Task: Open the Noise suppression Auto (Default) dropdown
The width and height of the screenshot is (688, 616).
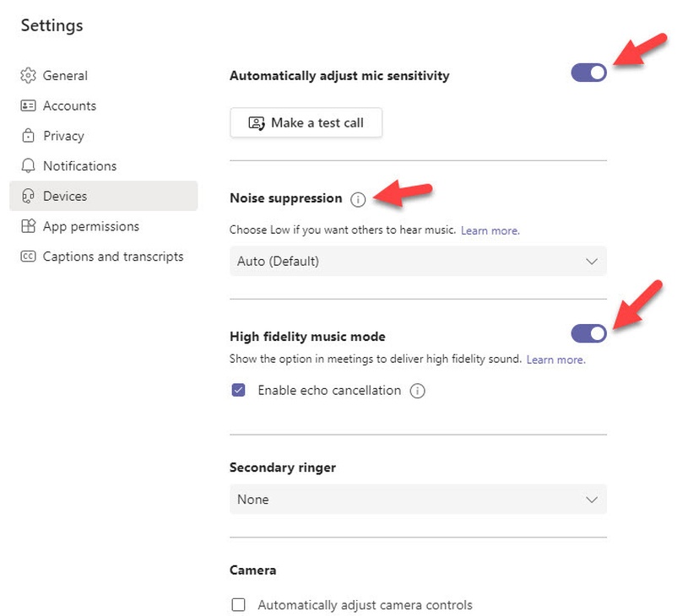Action: [x=418, y=262]
